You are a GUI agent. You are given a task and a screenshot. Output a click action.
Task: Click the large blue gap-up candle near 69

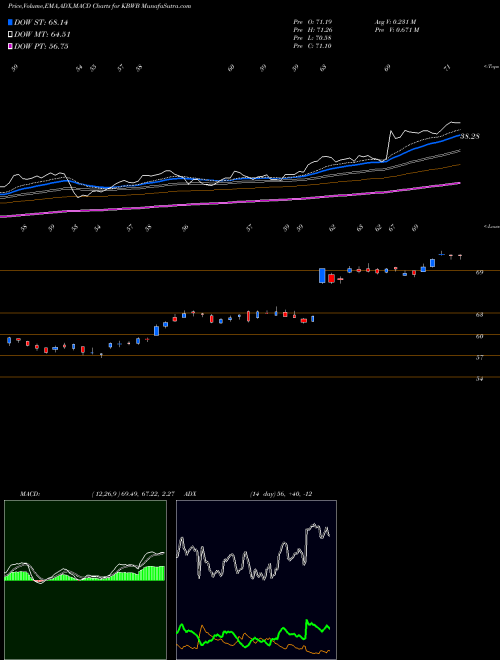[322, 276]
